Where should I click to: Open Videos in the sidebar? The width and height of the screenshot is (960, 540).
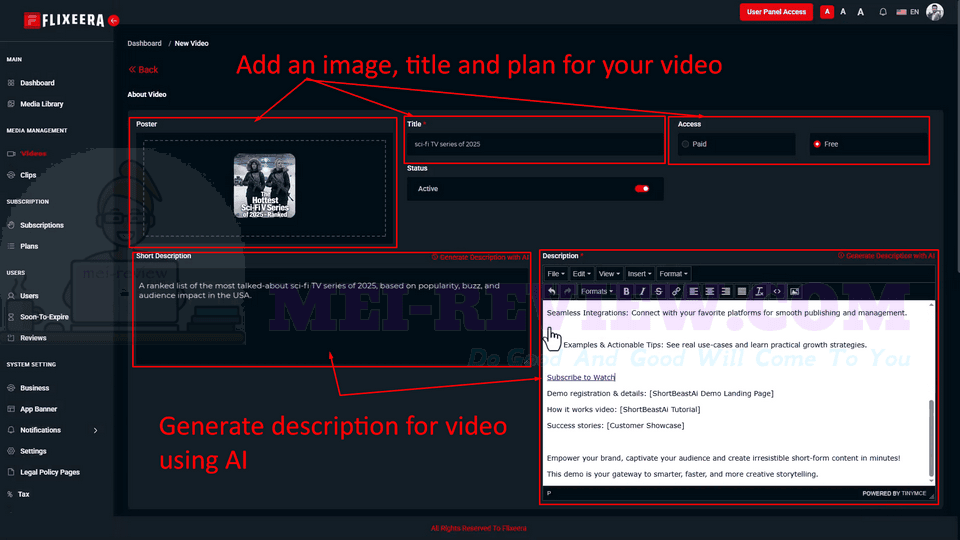(x=33, y=154)
